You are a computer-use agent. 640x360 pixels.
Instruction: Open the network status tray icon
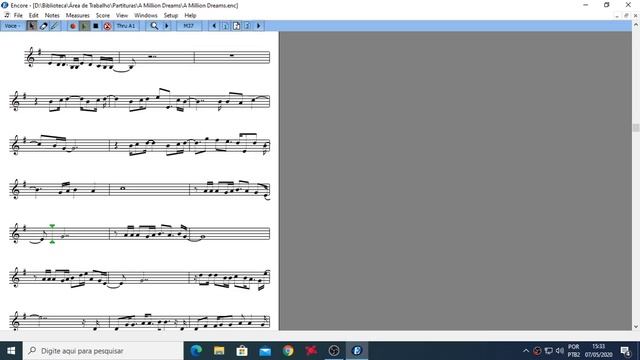pos(549,351)
